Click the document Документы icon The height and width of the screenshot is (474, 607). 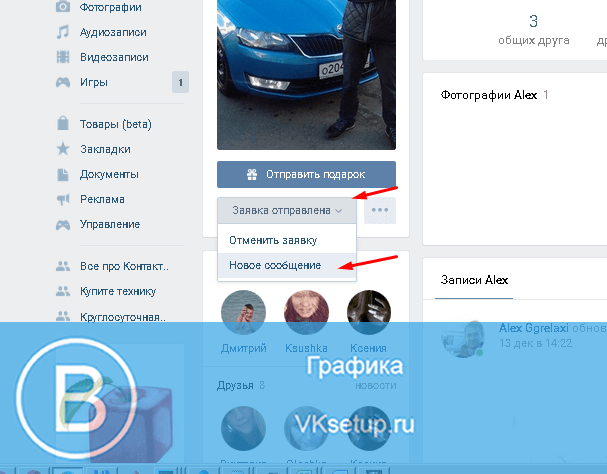pos(63,174)
